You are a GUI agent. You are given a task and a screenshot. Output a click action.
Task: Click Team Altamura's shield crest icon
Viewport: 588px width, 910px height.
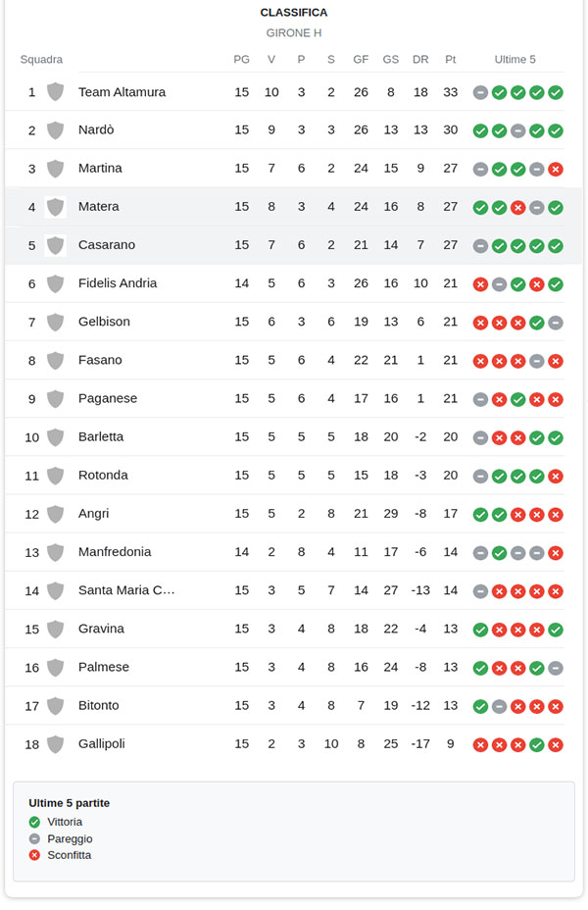tap(55, 92)
